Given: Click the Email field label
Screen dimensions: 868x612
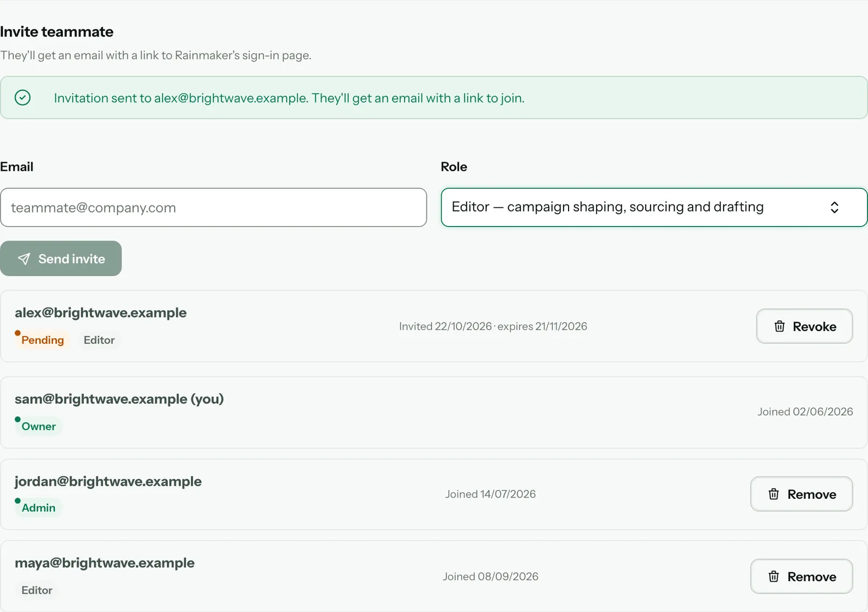Looking at the screenshot, I should click(x=17, y=167).
